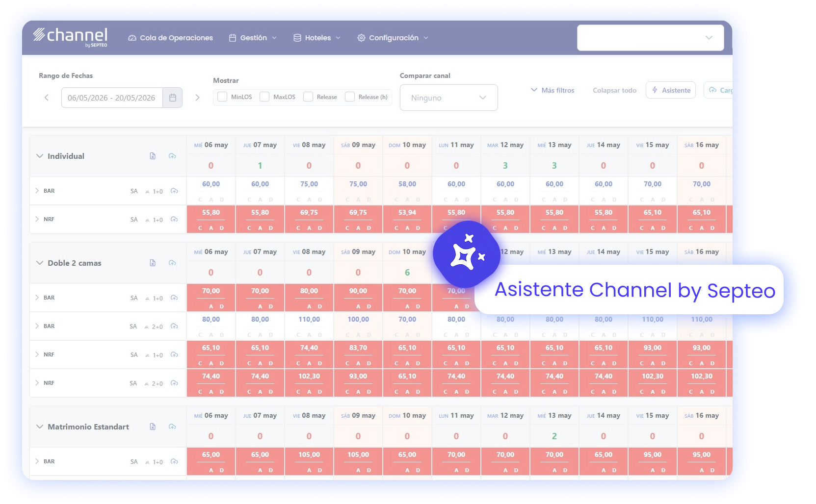Select the 83,70 price in Doble NRF row
This screenshot has height=504, width=816.
(358, 348)
